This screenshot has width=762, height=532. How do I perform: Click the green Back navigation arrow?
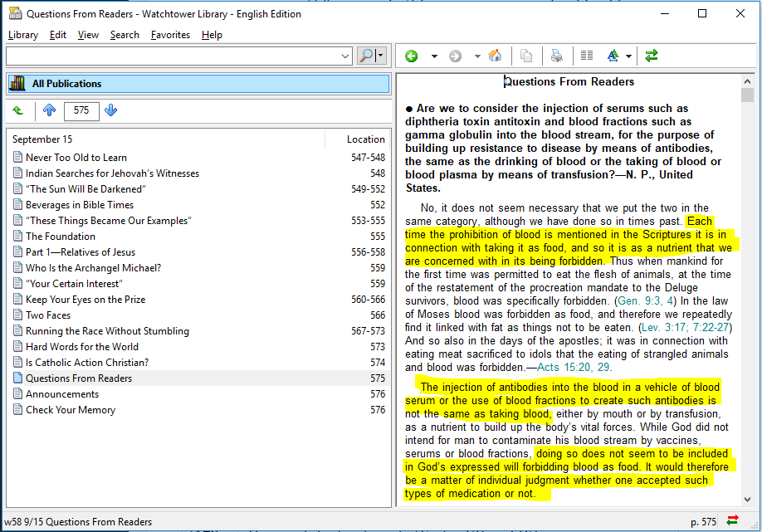(x=412, y=56)
